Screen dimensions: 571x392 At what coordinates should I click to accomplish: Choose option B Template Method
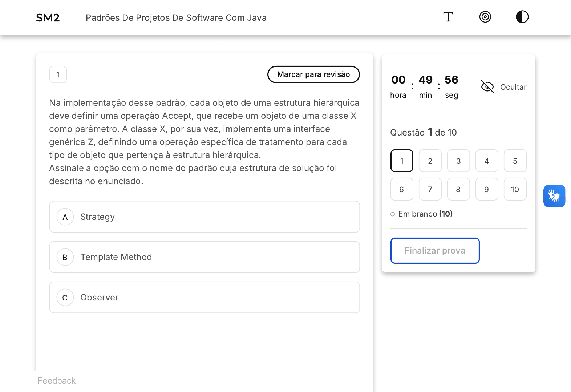point(204,257)
